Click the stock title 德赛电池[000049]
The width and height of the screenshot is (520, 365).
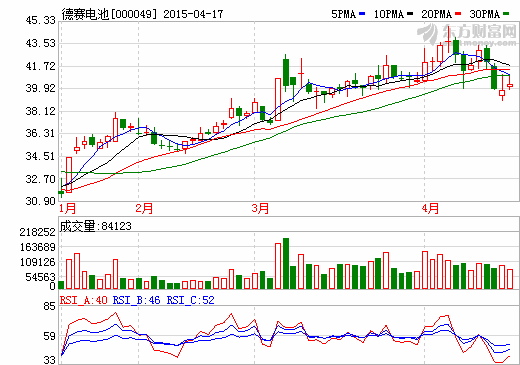[x=109, y=14]
